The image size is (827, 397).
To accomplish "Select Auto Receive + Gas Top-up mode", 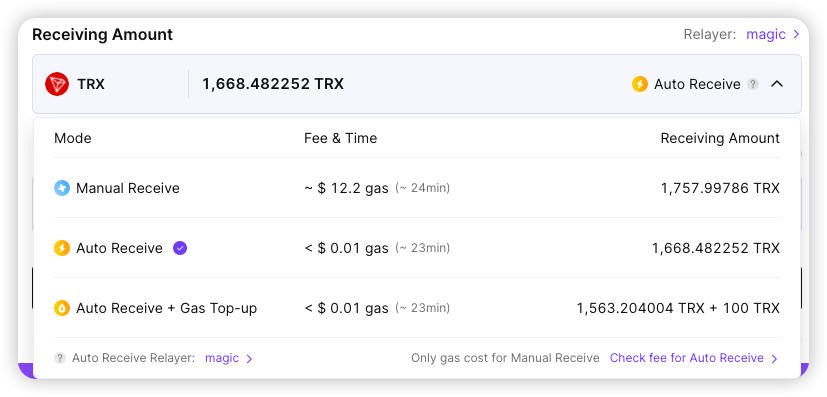I will tap(417, 308).
